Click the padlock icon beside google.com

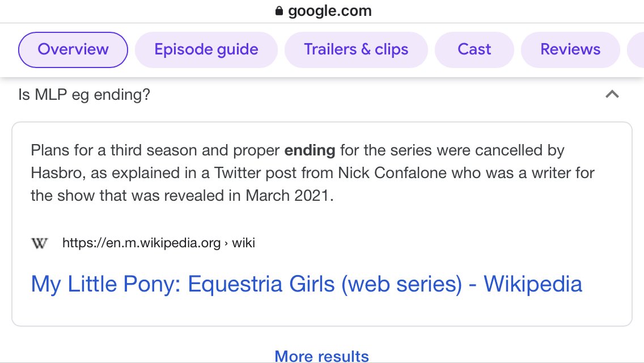click(x=278, y=11)
